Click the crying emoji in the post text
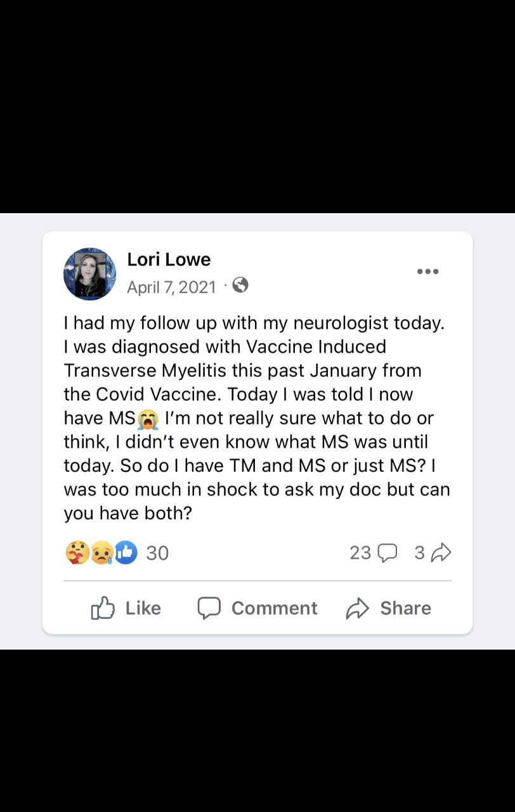The image size is (515, 812). 148,419
